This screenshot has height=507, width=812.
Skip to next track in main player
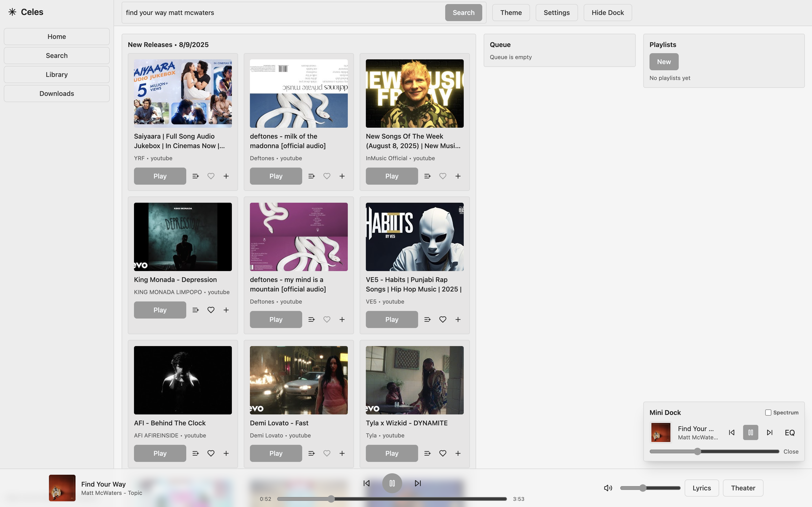418,483
